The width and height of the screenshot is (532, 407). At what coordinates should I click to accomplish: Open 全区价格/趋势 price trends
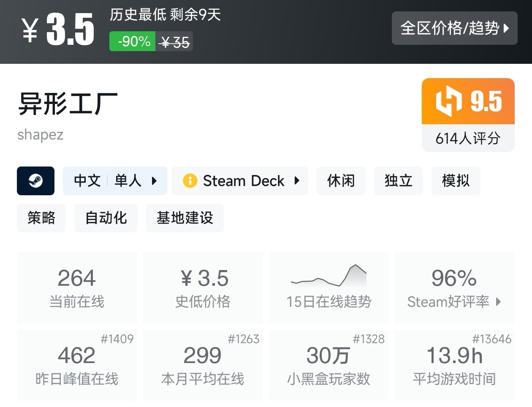point(454,28)
